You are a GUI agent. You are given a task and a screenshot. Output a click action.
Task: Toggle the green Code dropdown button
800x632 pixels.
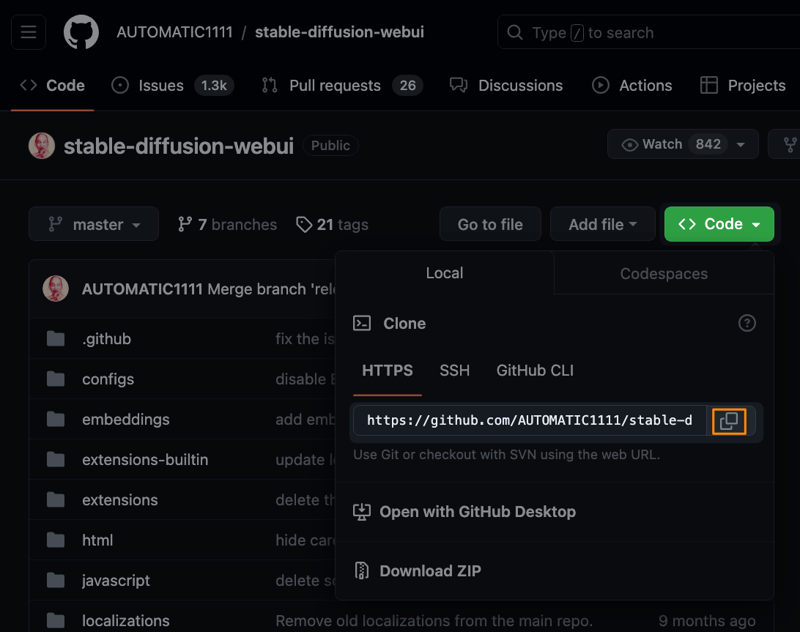click(x=719, y=224)
